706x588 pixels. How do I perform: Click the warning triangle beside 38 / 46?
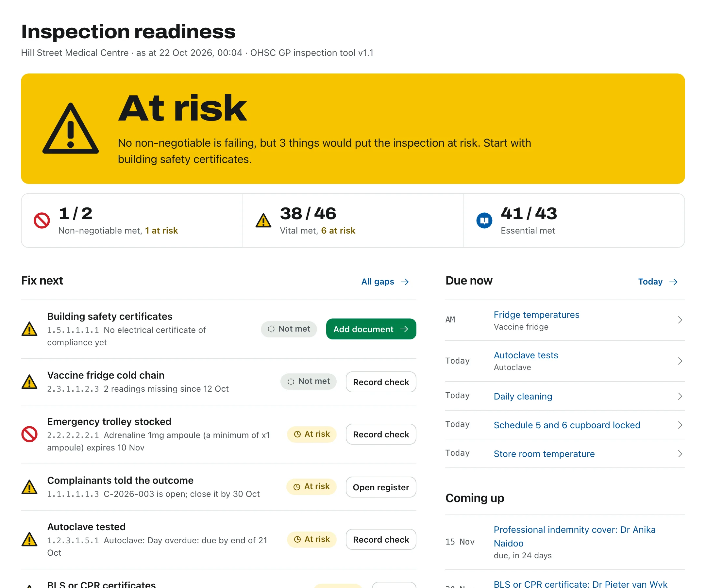[263, 220]
